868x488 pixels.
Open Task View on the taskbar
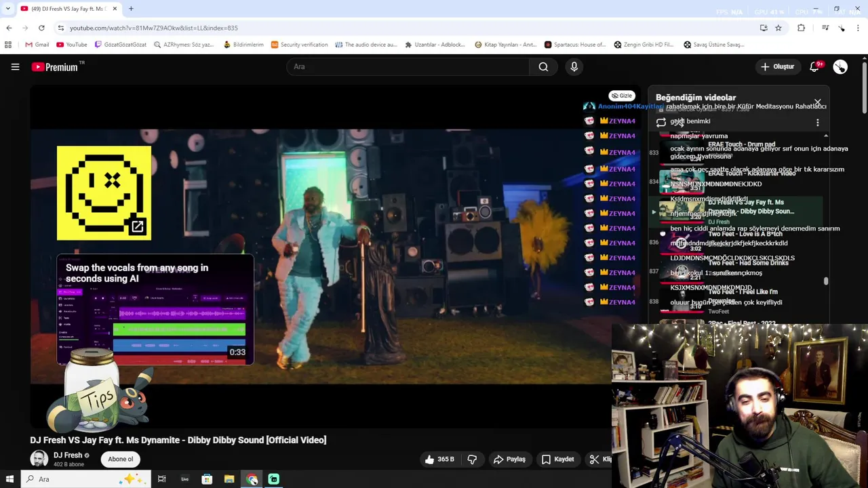point(161,479)
